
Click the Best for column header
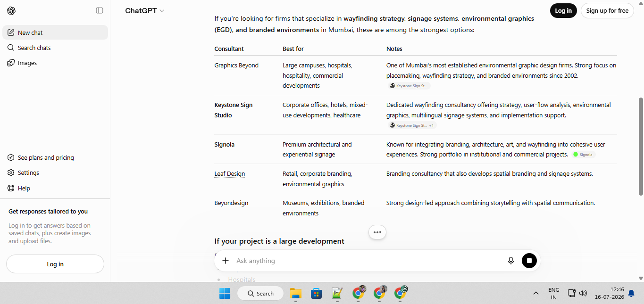click(293, 49)
